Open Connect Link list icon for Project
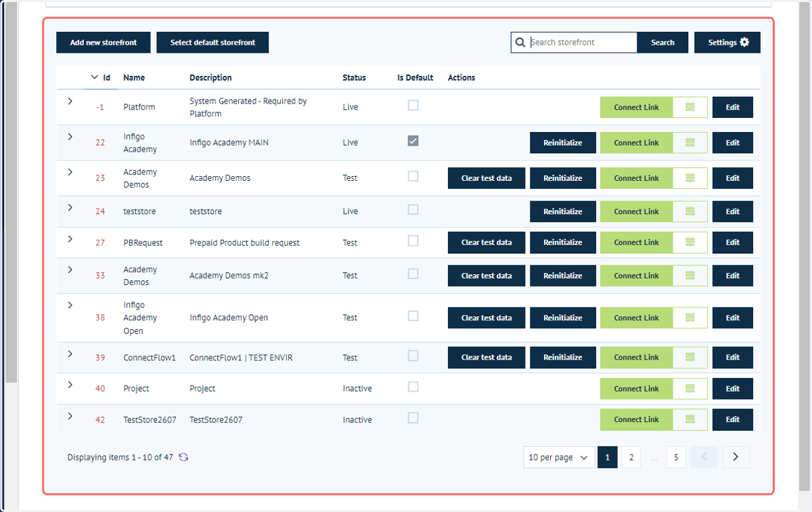812x512 pixels. tap(690, 389)
